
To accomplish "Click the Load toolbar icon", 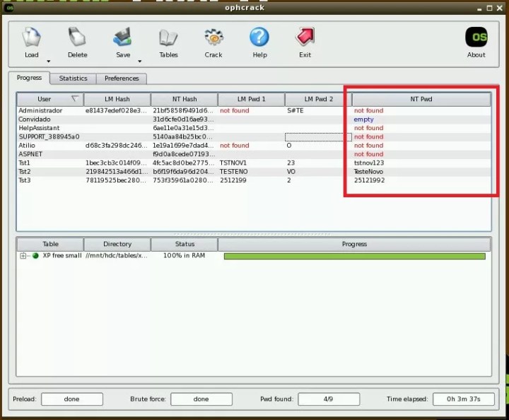I will tap(32, 37).
